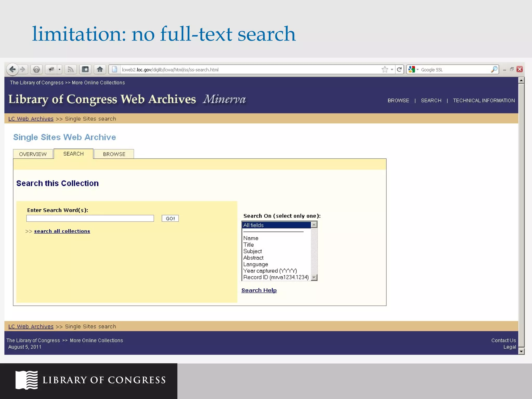Open The Library of Congress header link

click(x=37, y=83)
